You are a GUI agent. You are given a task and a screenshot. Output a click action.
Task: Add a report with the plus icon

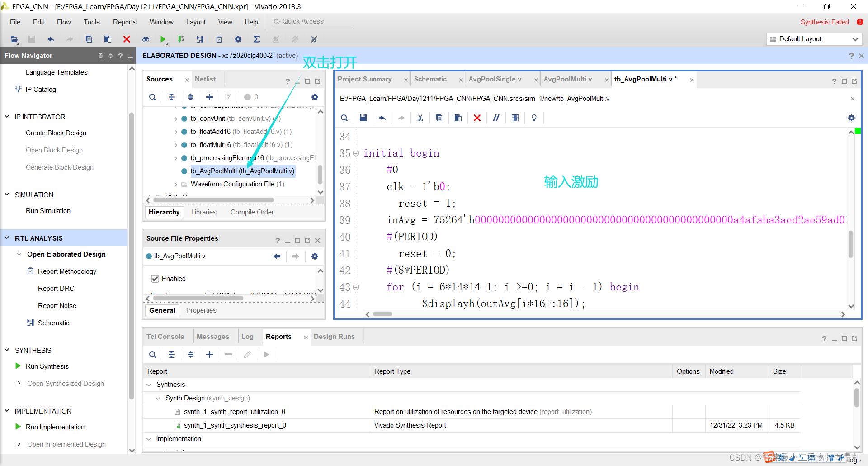209,354
